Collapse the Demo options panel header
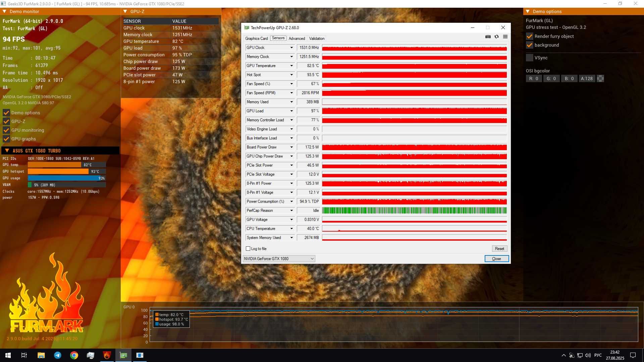The image size is (644, 362). pyautogui.click(x=528, y=11)
